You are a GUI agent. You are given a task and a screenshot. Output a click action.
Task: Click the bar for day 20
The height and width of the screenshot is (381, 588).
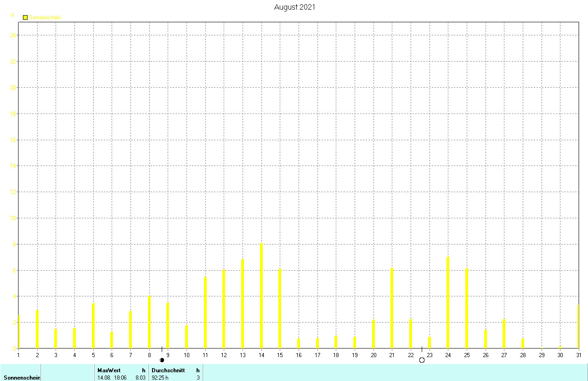(x=373, y=334)
